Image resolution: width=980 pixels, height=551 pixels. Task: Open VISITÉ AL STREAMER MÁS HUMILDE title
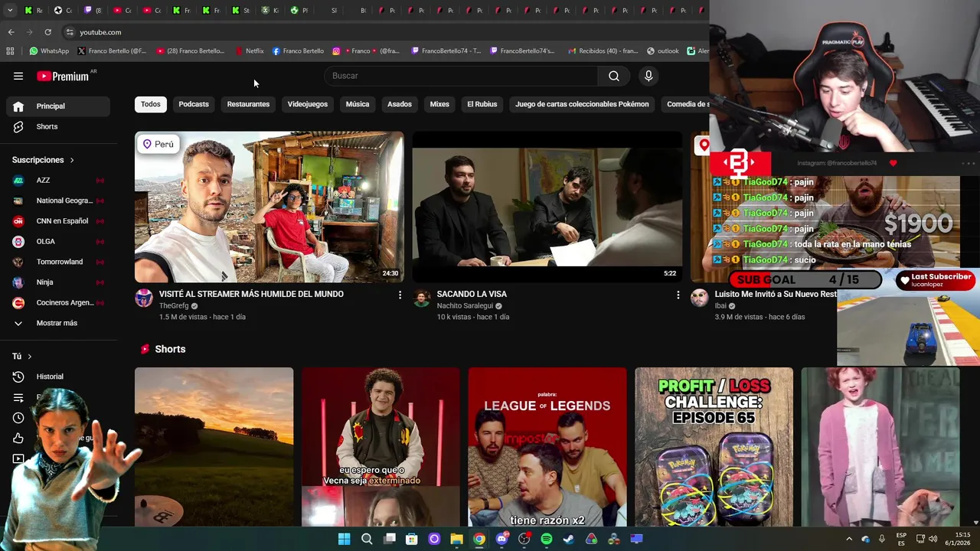pyautogui.click(x=251, y=294)
